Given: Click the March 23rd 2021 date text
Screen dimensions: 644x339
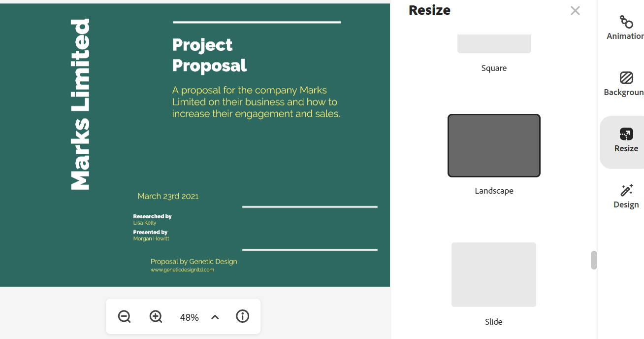Looking at the screenshot, I should 168,196.
